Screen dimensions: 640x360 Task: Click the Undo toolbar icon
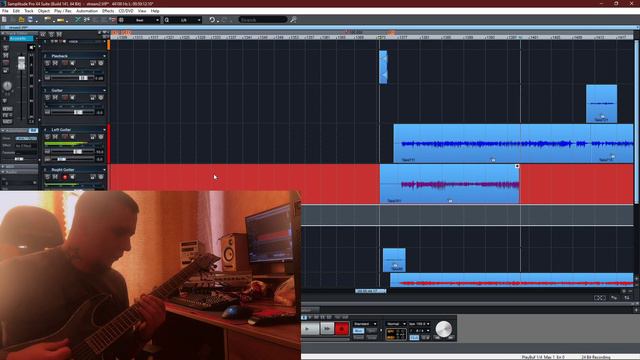pos(212,20)
